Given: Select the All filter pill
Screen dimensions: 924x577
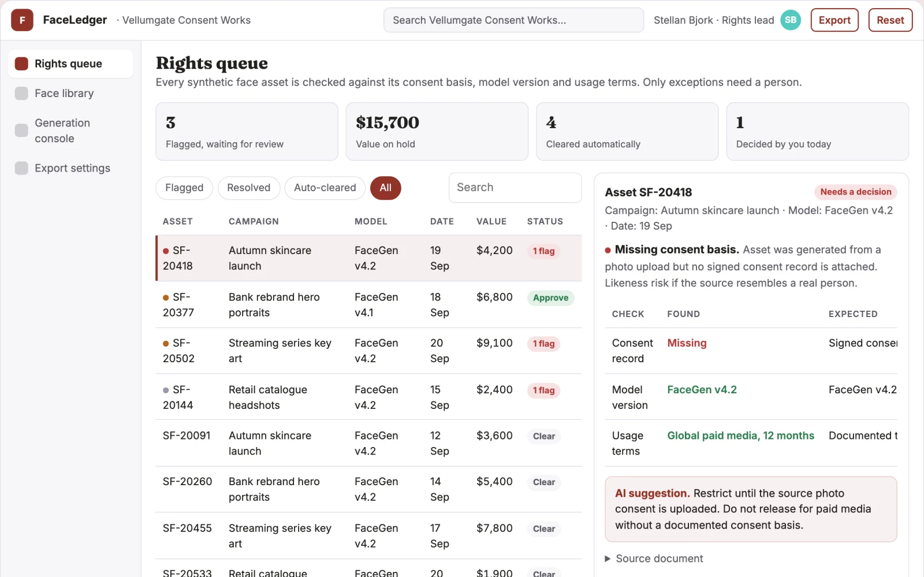Looking at the screenshot, I should [386, 188].
